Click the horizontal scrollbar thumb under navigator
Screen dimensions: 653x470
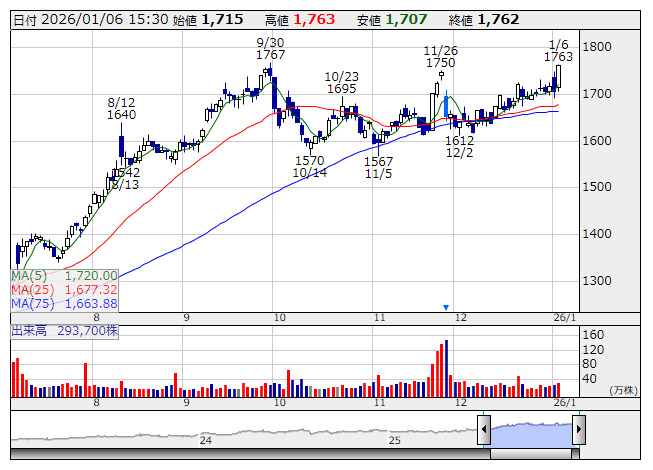tap(530, 453)
